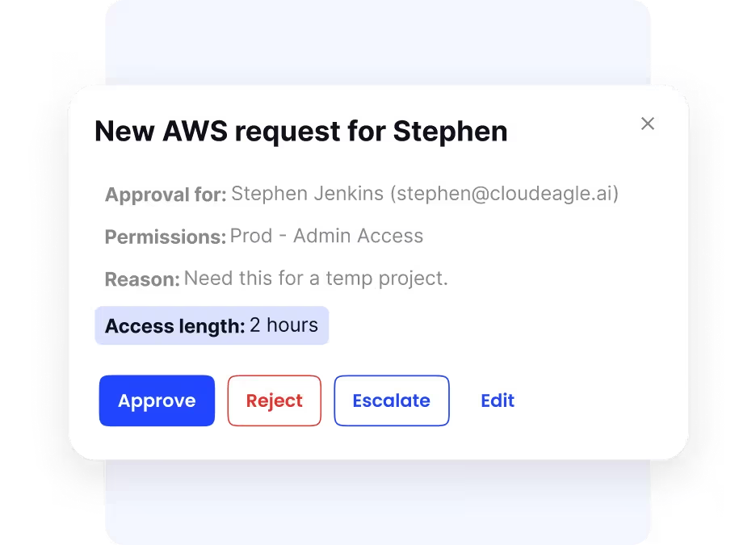Screen dimensions: 756x545
Task: Select the Prod - Admin Access permission text
Action: click(x=326, y=236)
